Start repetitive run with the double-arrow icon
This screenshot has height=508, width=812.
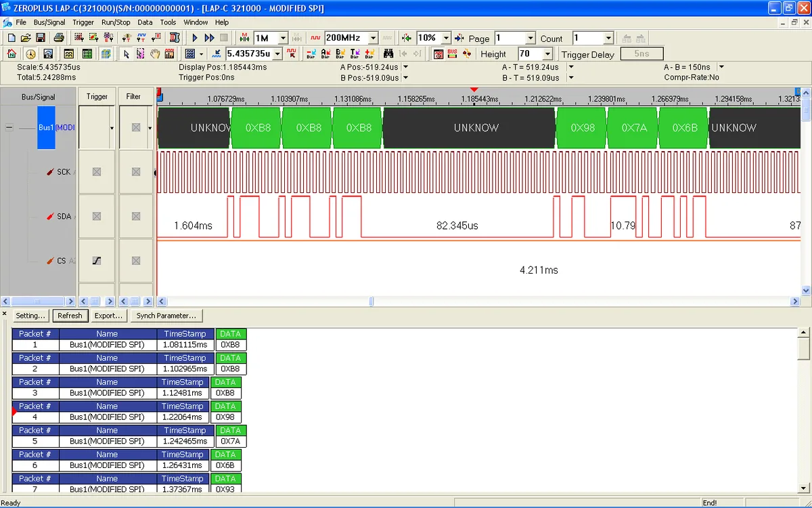[209, 38]
